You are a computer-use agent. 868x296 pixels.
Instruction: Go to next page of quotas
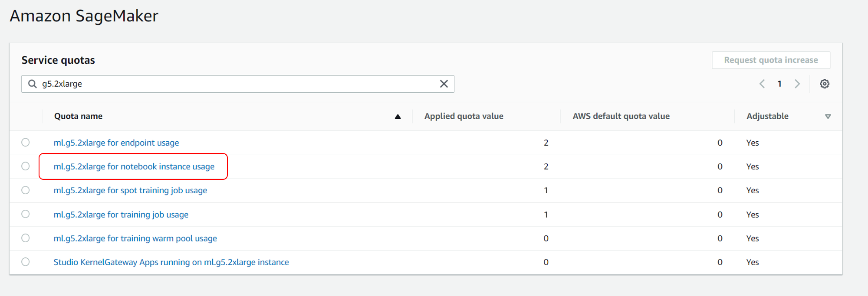pyautogui.click(x=797, y=84)
